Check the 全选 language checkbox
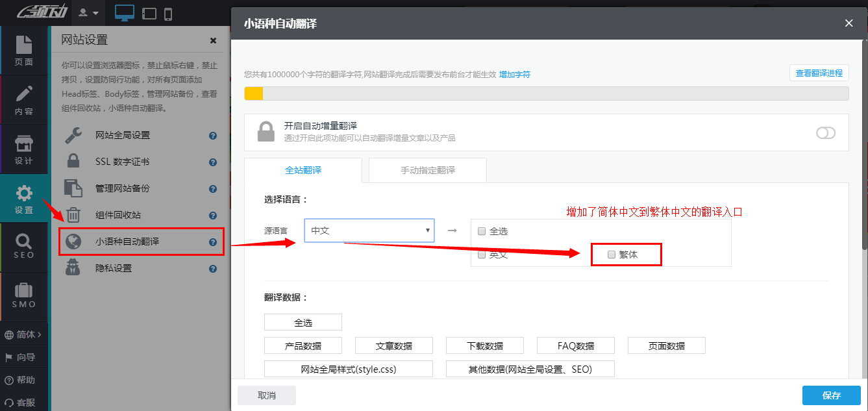The height and width of the screenshot is (411, 868). point(481,230)
